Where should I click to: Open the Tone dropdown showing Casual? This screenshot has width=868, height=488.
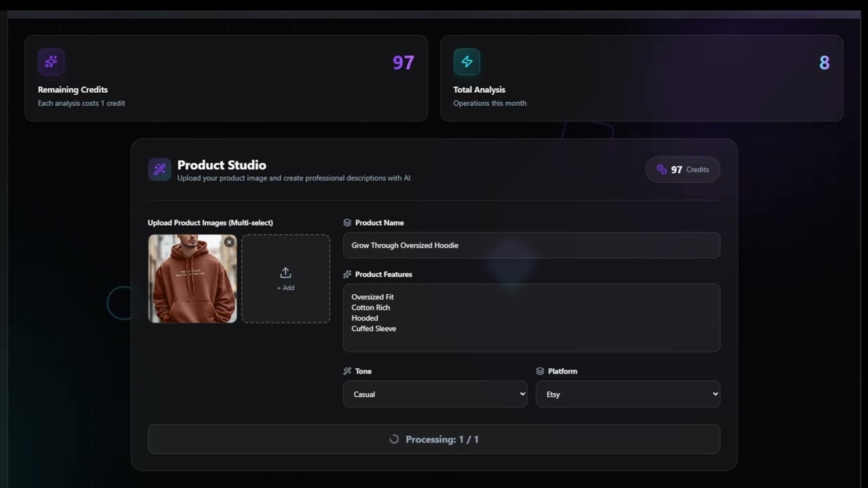pyautogui.click(x=435, y=394)
